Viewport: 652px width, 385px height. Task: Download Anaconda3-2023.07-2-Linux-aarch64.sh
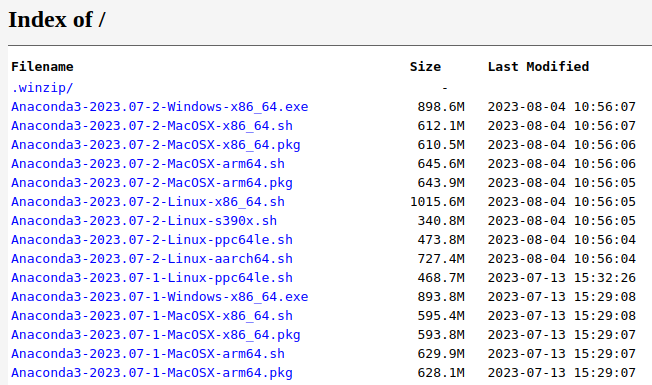click(152, 259)
